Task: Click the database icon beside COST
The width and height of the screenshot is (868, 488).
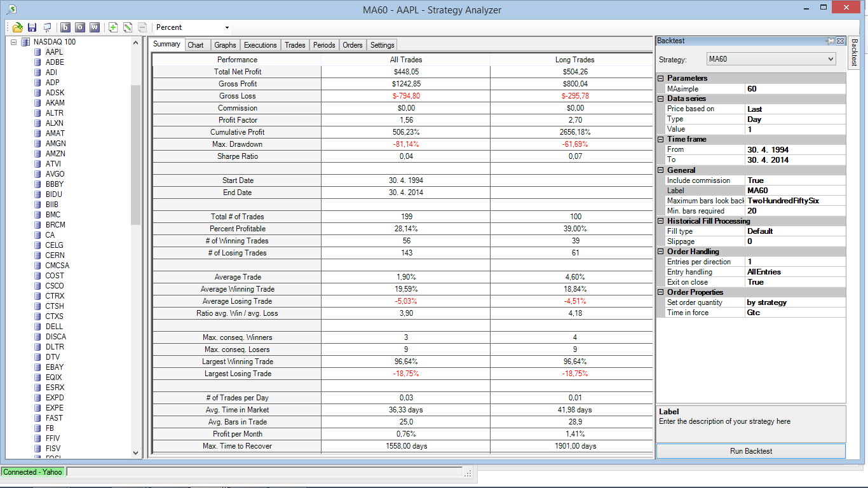Action: point(38,276)
